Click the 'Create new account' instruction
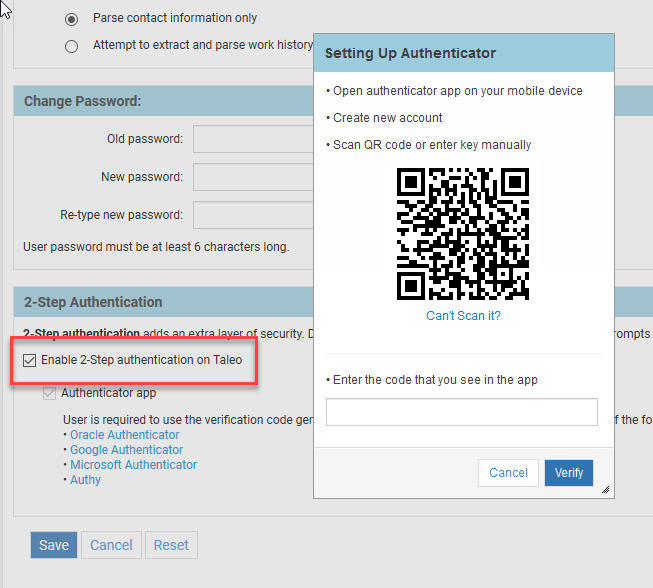Image resolution: width=653 pixels, height=588 pixels. click(387, 118)
